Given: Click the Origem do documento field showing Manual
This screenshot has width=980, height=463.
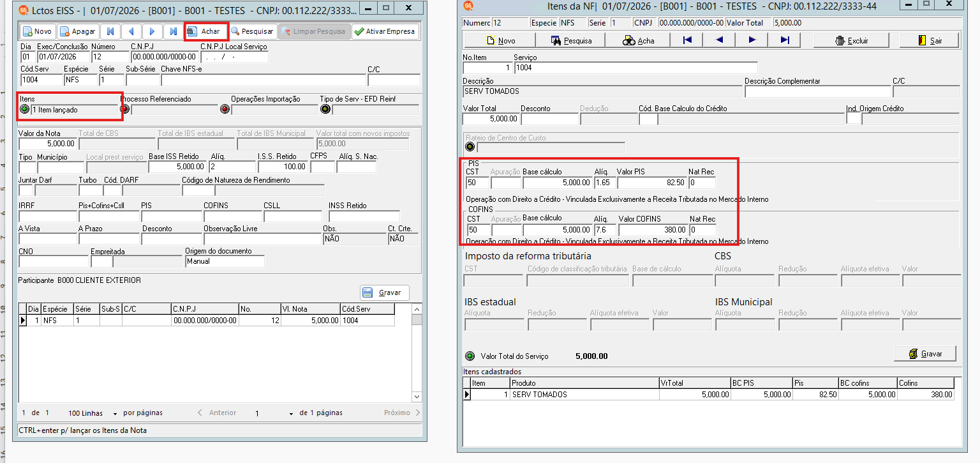Looking at the screenshot, I should [225, 261].
